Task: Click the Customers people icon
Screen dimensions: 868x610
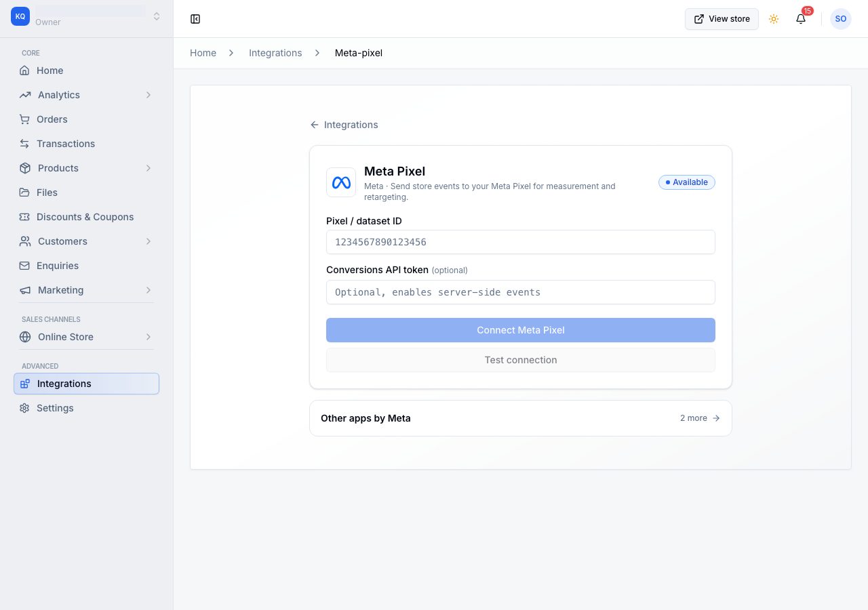Action: coord(25,241)
